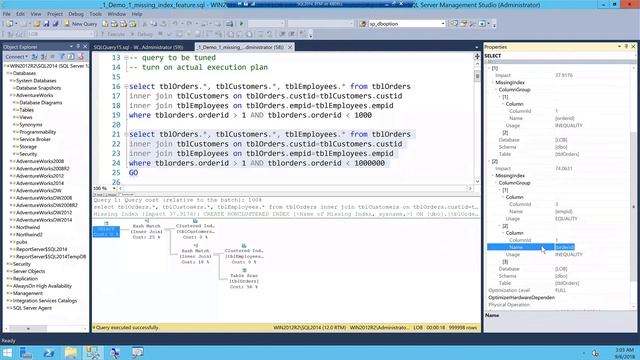Image resolution: width=640 pixels, height=360 pixels.
Task: Click the Optimization Level property row
Action: click(x=559, y=290)
